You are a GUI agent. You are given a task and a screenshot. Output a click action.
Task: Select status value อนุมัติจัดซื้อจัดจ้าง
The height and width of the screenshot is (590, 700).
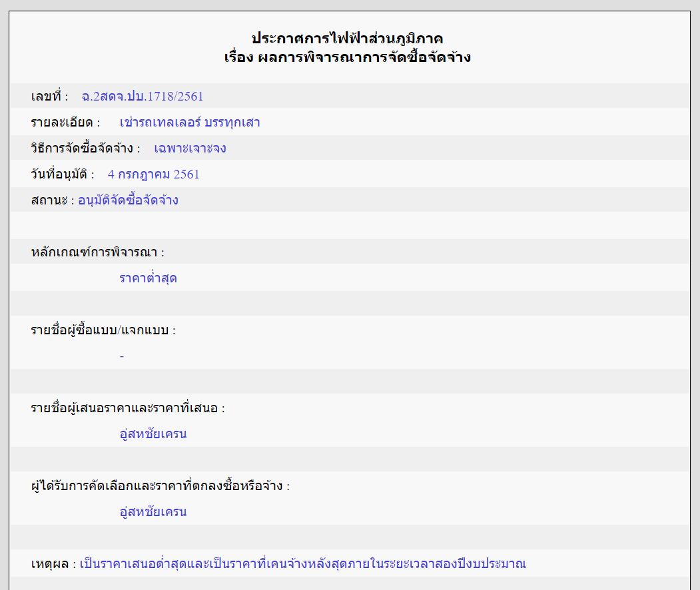tap(128, 200)
